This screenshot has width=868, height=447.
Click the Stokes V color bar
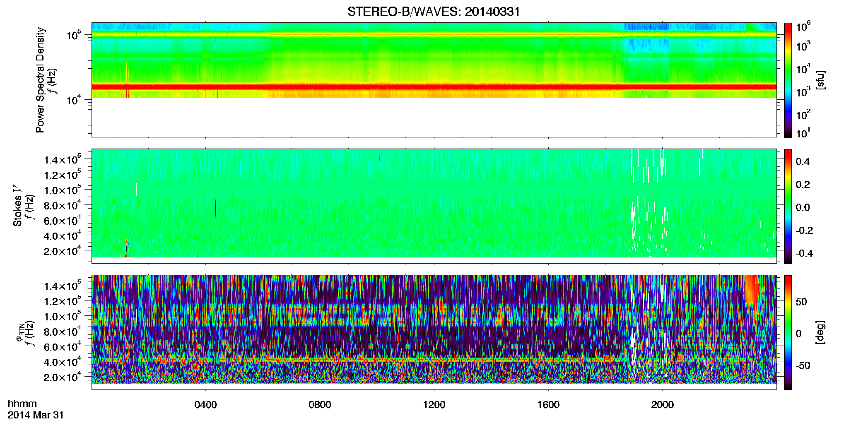[x=788, y=206]
